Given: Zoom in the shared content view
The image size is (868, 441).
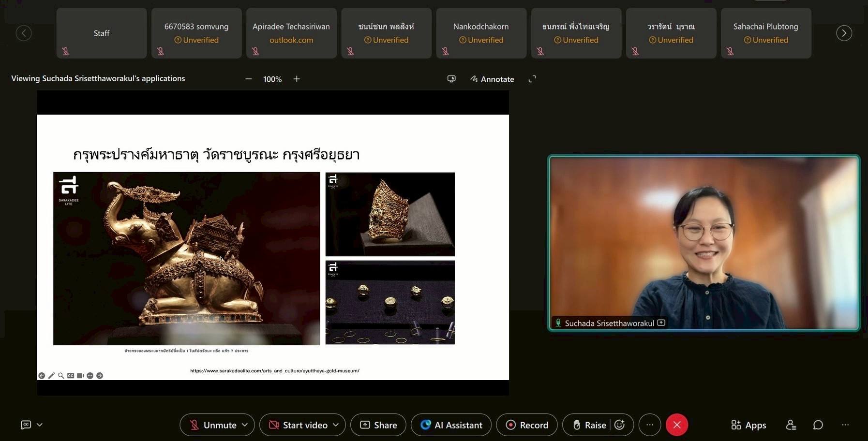Looking at the screenshot, I should click(x=297, y=79).
